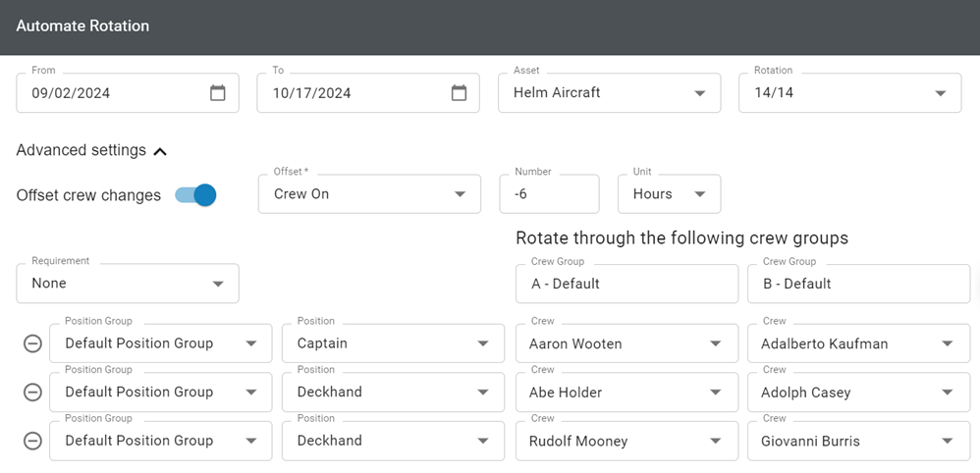980x473 pixels.
Task: Open the Adalberto Kaufman crew dropdown
Action: pos(859,343)
